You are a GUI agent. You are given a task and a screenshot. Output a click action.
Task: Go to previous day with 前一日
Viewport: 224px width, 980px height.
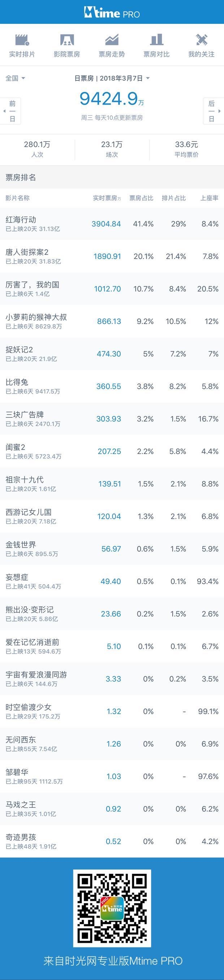point(10,111)
